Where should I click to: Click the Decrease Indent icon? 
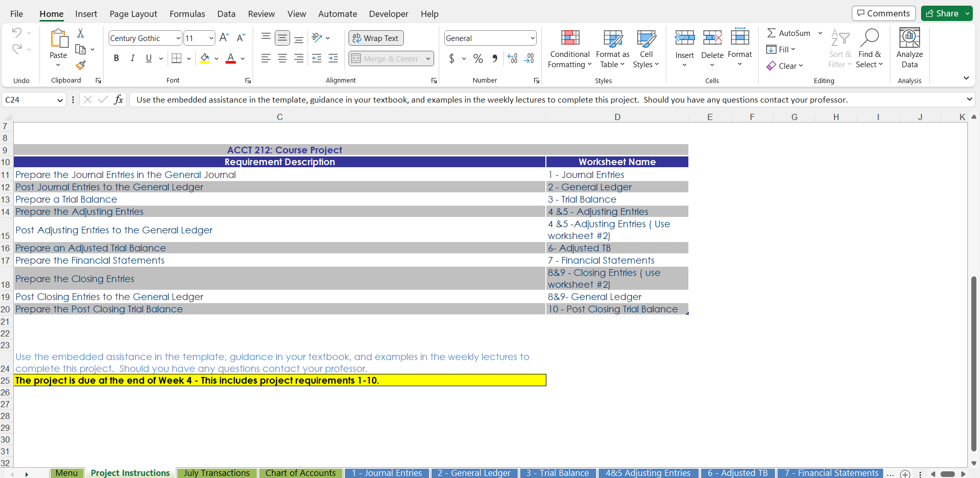click(317, 58)
